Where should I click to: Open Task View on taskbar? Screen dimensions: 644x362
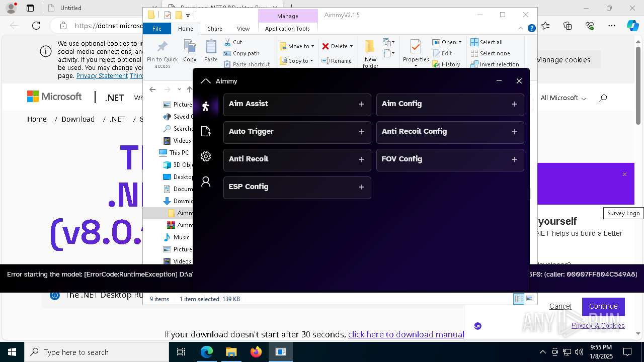[181, 352]
